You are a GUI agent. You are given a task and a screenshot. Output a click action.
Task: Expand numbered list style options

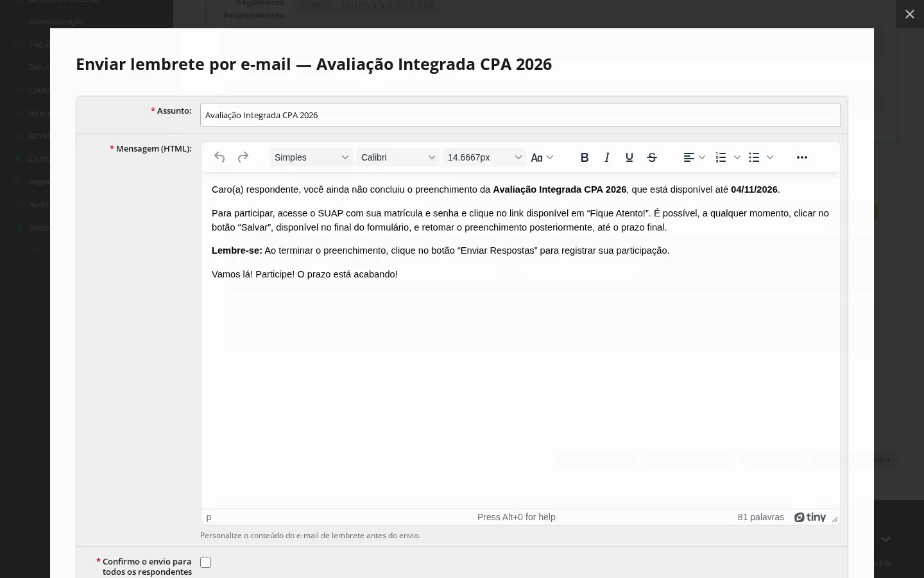[x=737, y=157]
